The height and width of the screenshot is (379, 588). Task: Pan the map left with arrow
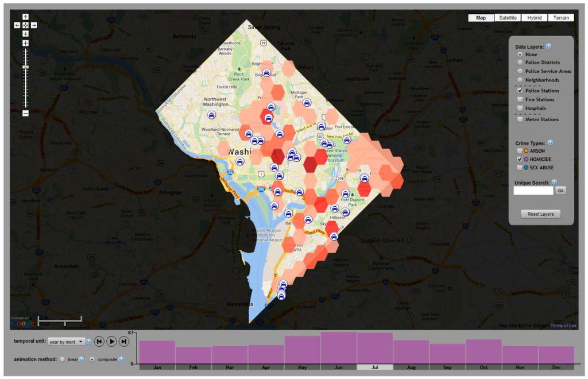[17, 25]
